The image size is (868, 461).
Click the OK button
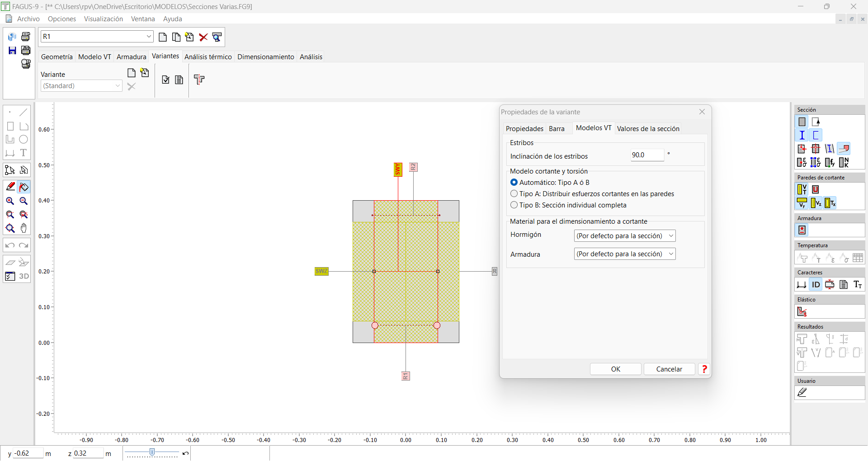point(616,369)
